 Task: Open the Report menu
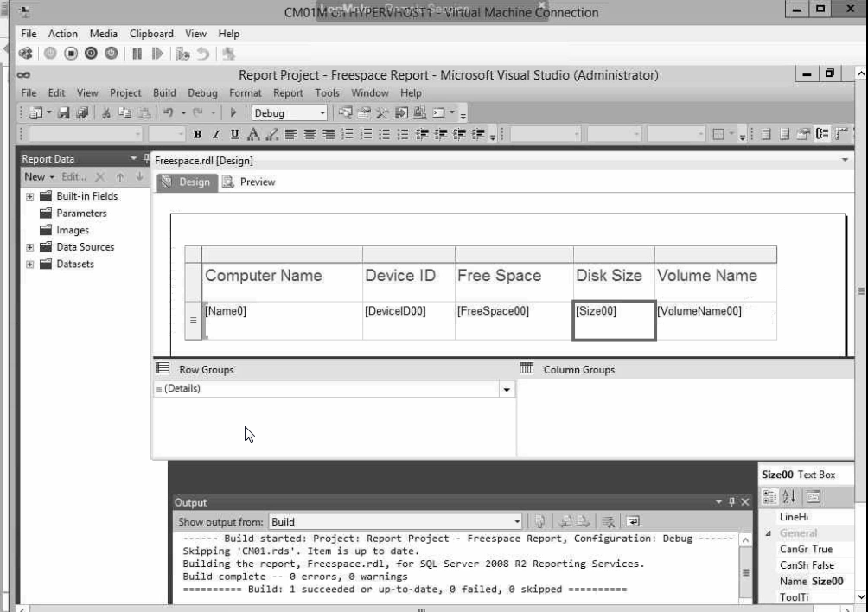[x=288, y=93]
